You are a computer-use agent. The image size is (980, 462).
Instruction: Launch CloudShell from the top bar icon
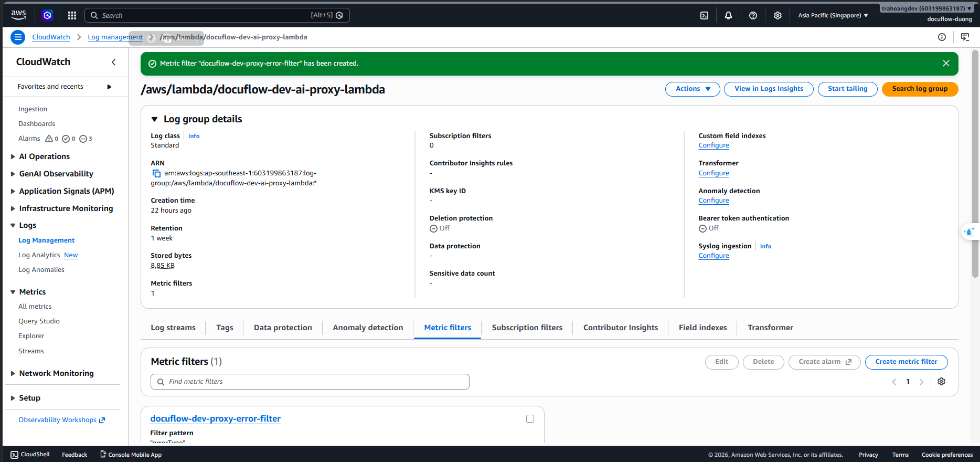click(x=704, y=15)
